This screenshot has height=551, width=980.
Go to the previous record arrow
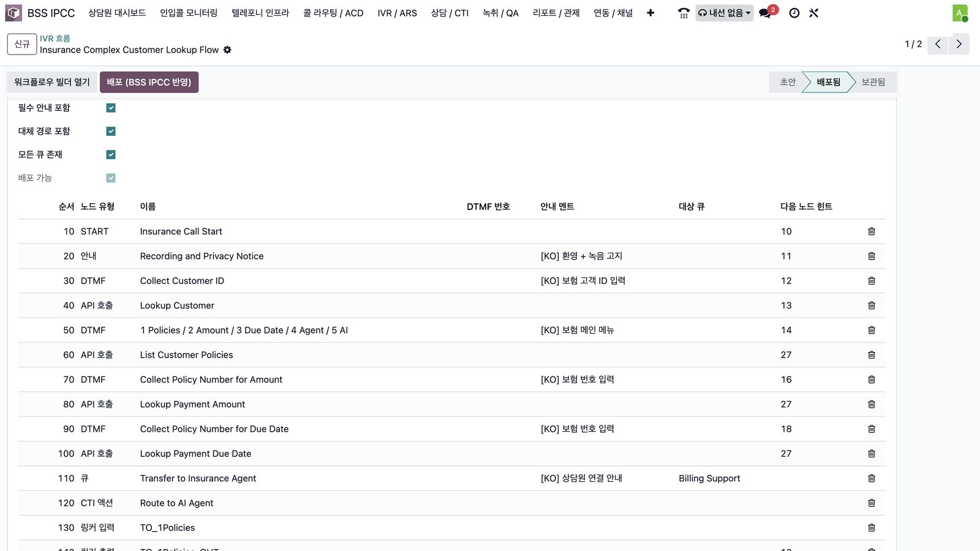pyautogui.click(x=938, y=44)
